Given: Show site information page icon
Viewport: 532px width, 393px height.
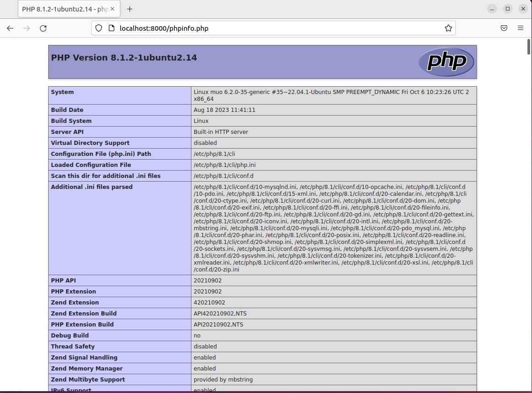Looking at the screenshot, I should [x=111, y=28].
